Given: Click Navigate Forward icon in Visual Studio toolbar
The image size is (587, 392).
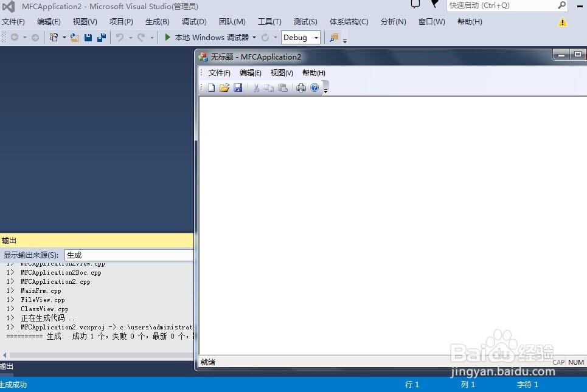Looking at the screenshot, I should coord(35,38).
